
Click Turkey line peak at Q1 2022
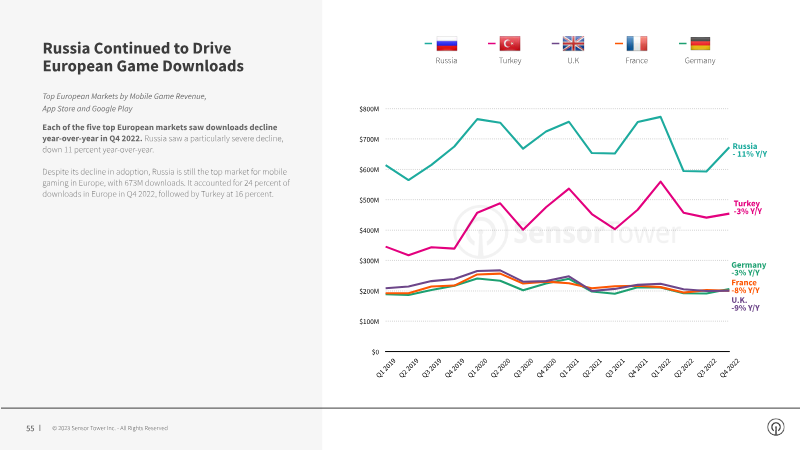[661, 182]
